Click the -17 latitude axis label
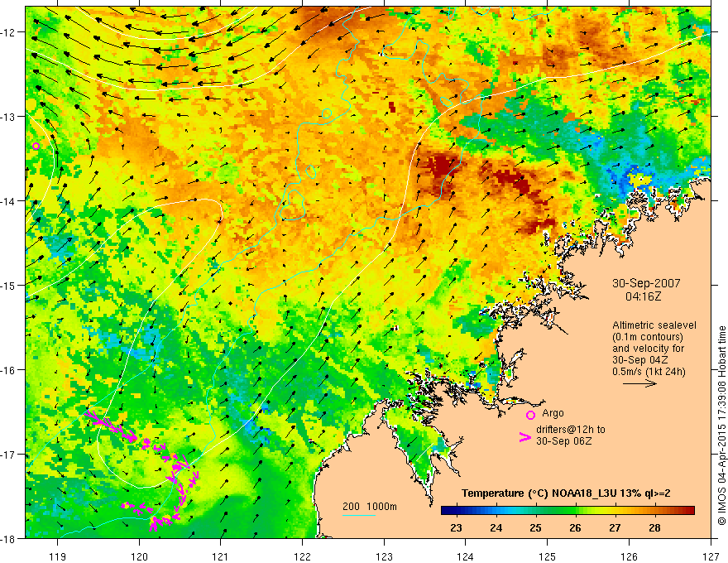 (x=9, y=454)
